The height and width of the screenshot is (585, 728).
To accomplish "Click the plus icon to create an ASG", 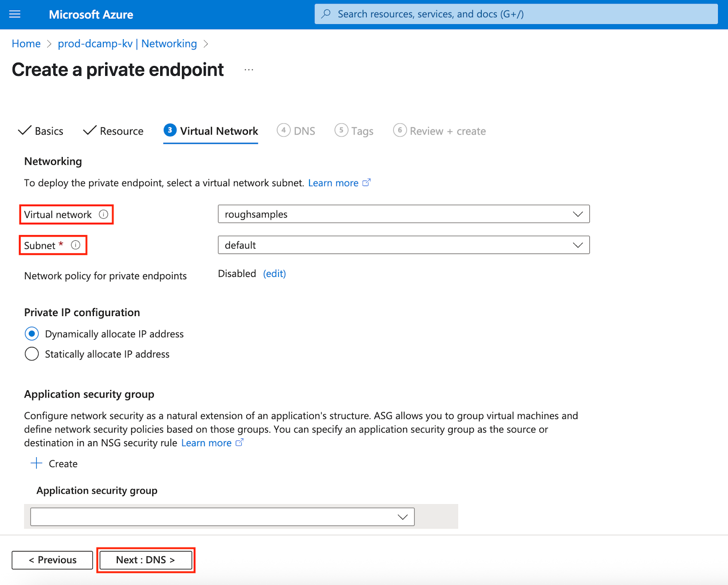I will pyautogui.click(x=35, y=463).
